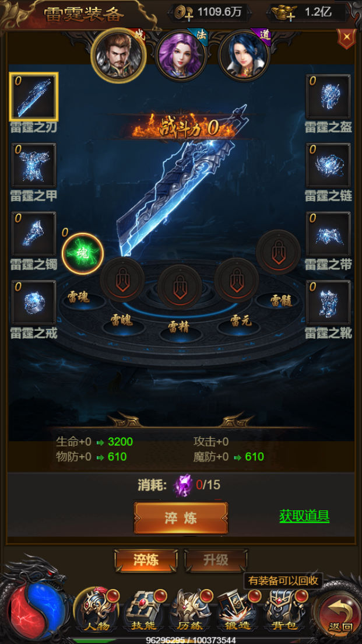
Task: Click the locked 雷精 slot
Action: point(180,286)
